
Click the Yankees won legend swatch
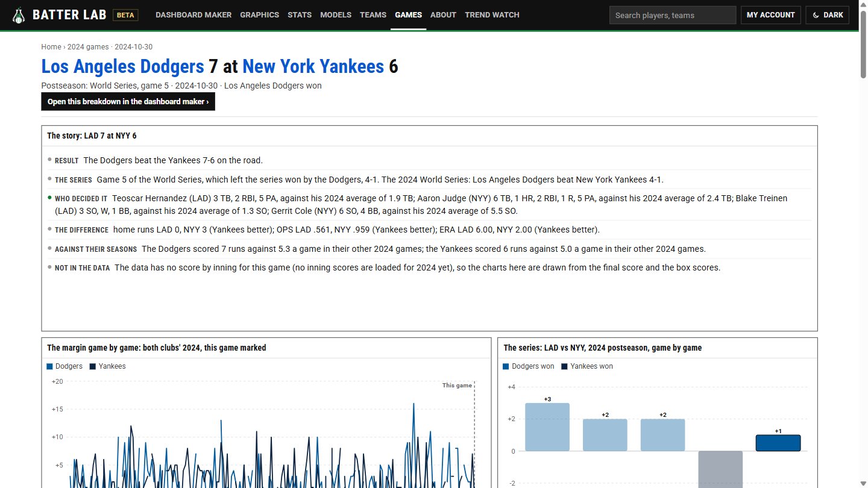pos(565,366)
